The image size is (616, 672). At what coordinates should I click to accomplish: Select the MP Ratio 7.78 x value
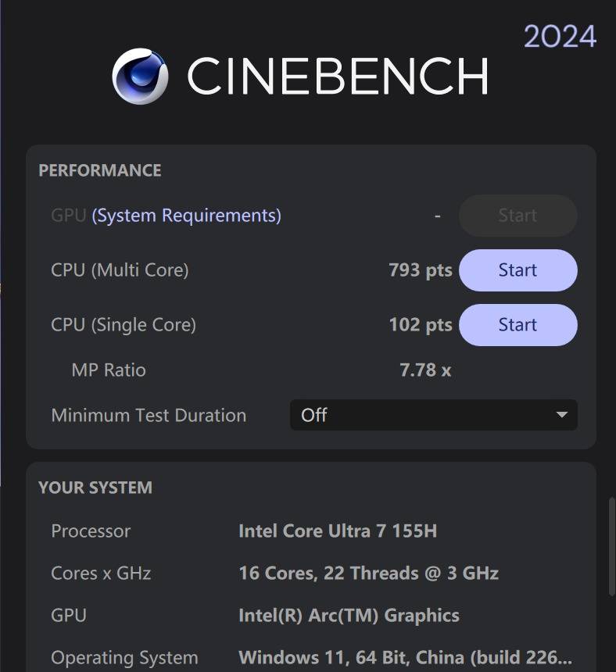(424, 370)
